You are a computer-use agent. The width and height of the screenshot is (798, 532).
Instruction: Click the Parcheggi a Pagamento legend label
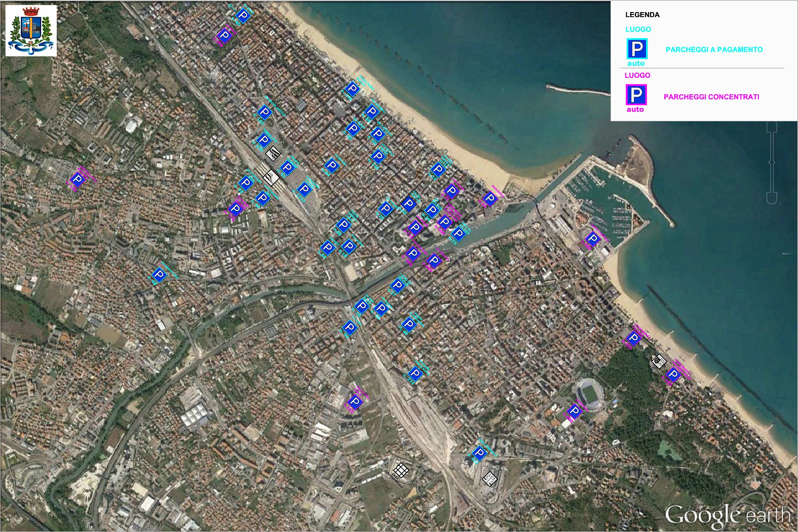(x=714, y=49)
